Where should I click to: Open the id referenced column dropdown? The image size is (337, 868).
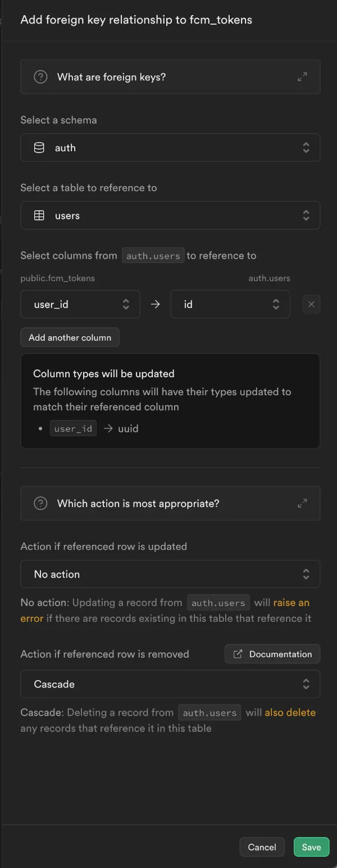230,304
